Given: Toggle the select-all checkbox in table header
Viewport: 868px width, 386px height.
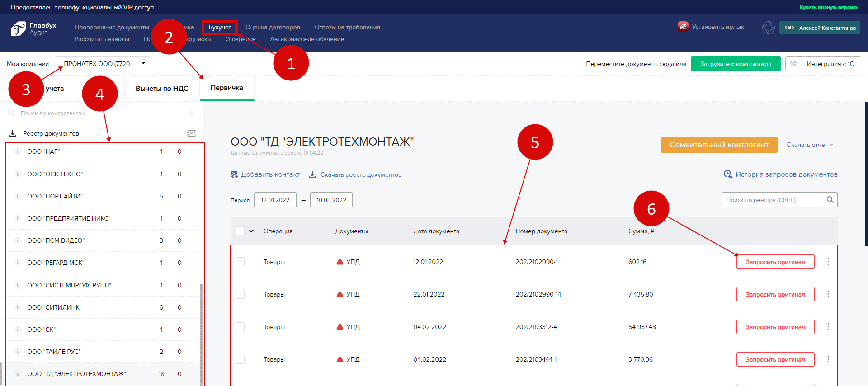Looking at the screenshot, I should click(x=240, y=231).
